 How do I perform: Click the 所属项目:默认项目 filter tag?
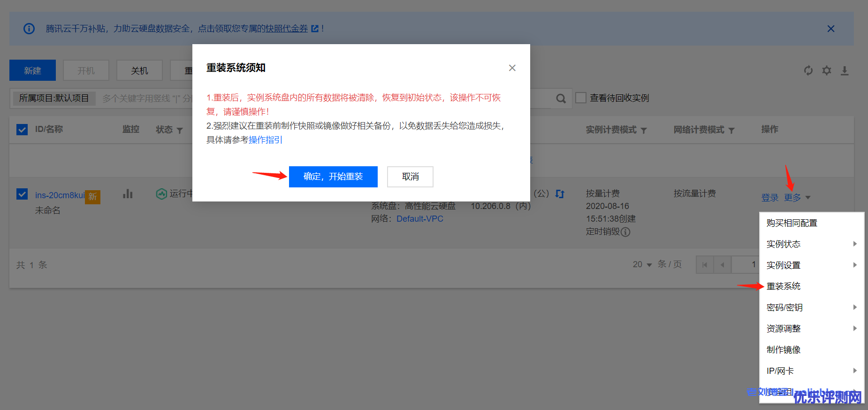pyautogui.click(x=54, y=98)
